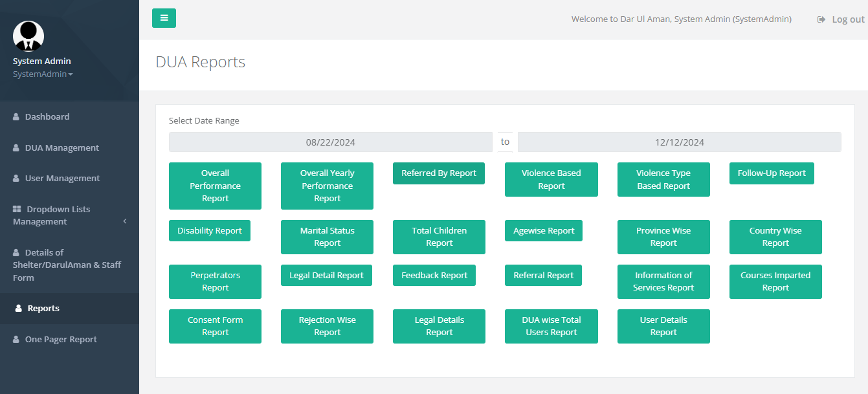This screenshot has height=394, width=868.
Task: Open the Follow-Up Report button
Action: pyautogui.click(x=771, y=173)
